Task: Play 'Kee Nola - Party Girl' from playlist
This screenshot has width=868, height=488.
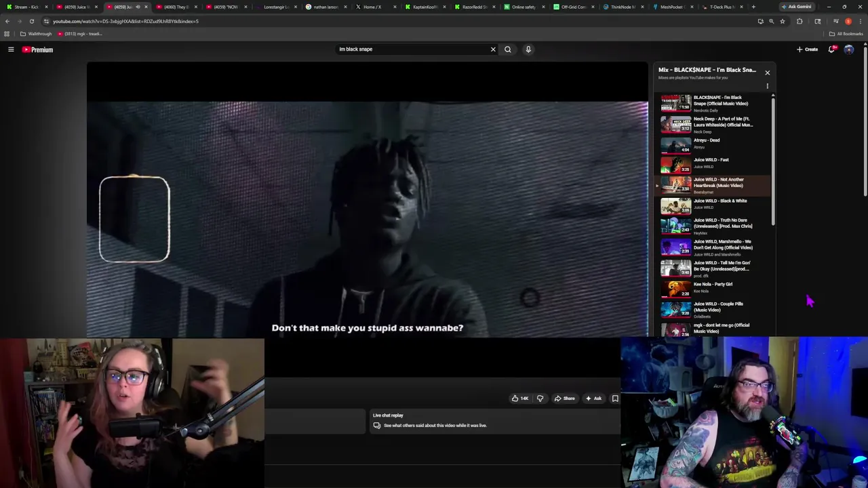Action: 713,288
